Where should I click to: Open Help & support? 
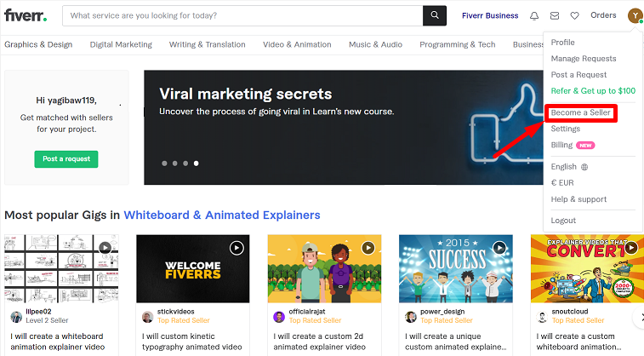tap(578, 199)
